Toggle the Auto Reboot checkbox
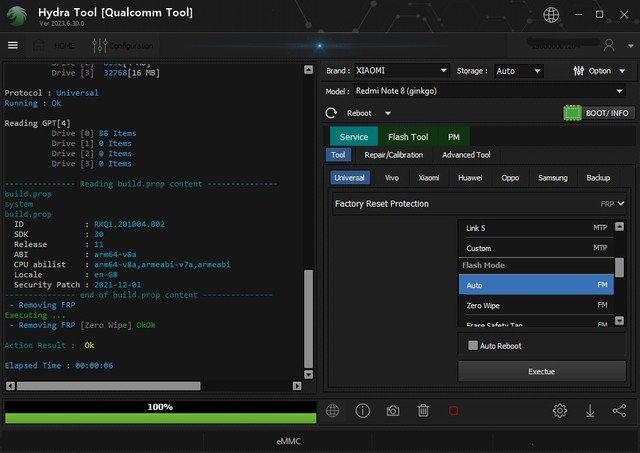Screen dimensions: 640x453 473,345
